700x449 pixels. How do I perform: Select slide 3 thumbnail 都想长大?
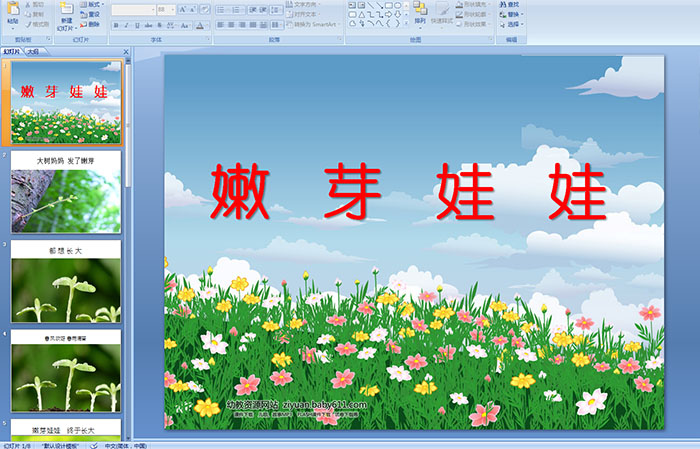(x=66, y=281)
